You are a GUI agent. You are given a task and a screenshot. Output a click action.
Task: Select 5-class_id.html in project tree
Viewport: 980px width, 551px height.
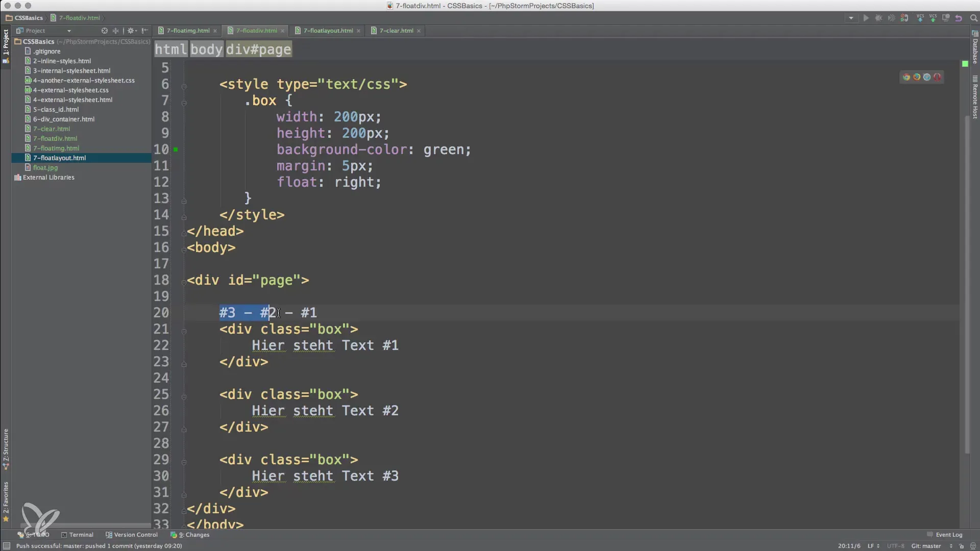pyautogui.click(x=56, y=110)
